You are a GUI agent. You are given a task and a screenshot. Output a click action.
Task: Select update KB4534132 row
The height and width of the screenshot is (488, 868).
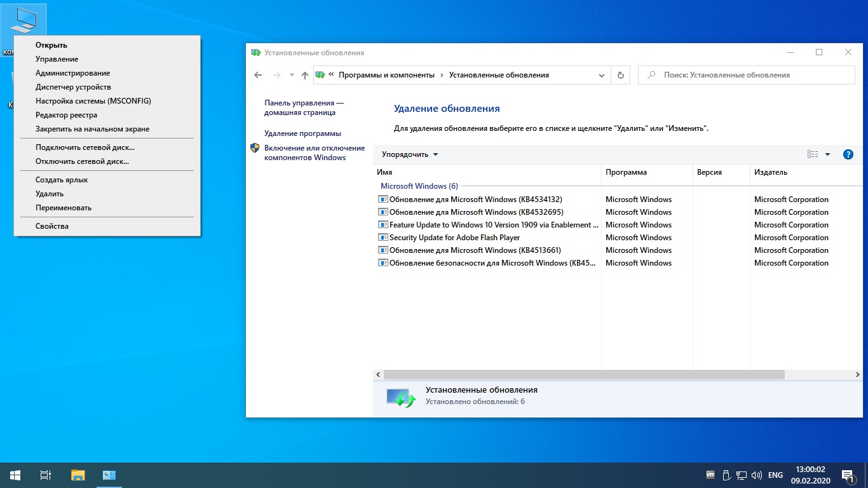pyautogui.click(x=618, y=200)
